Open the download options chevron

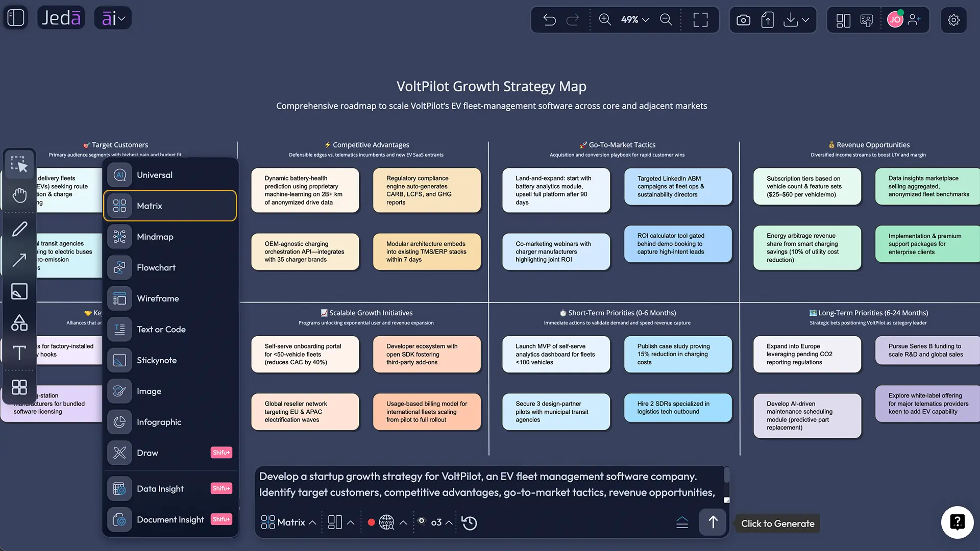[x=805, y=20]
